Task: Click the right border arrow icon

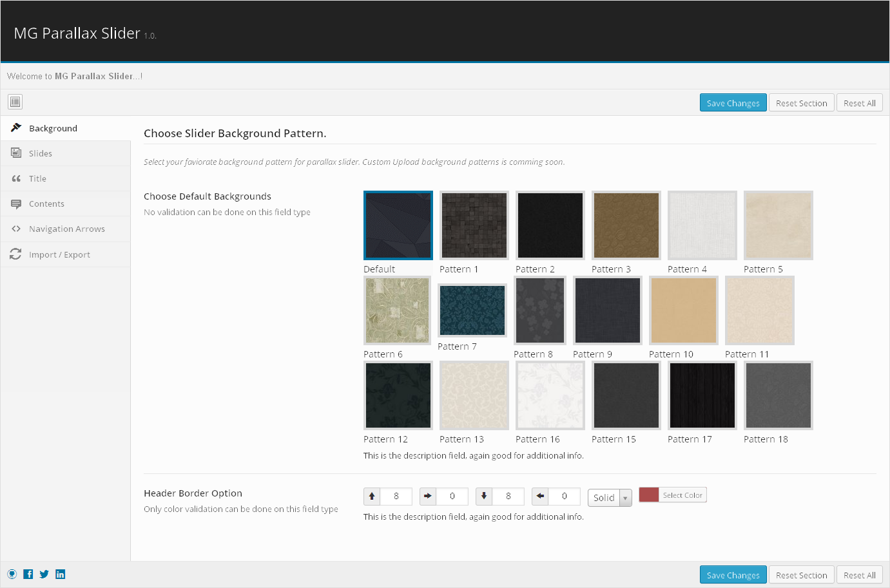Action: point(428,496)
